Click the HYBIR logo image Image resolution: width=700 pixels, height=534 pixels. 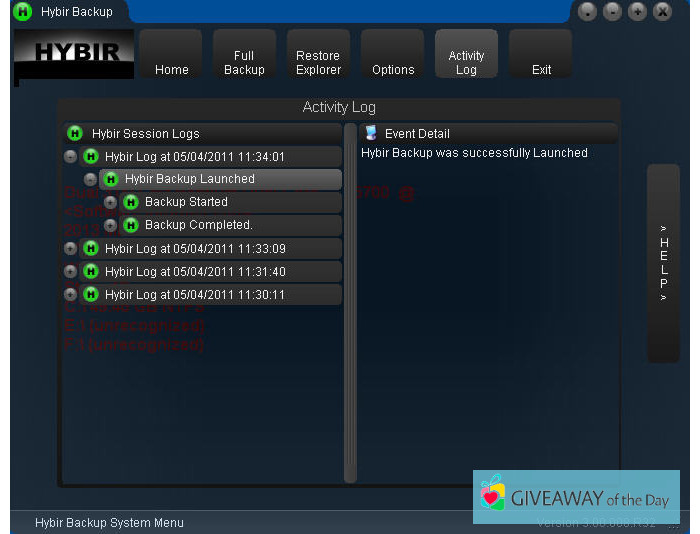point(75,54)
